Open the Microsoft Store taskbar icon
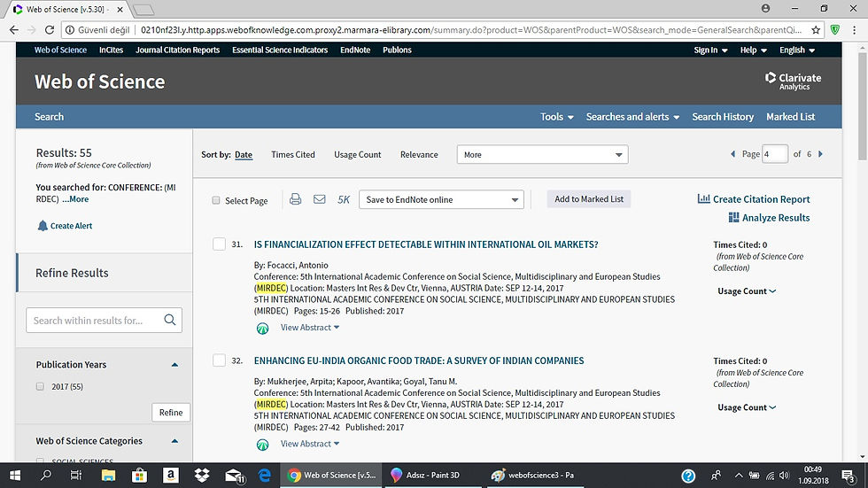 (140, 476)
